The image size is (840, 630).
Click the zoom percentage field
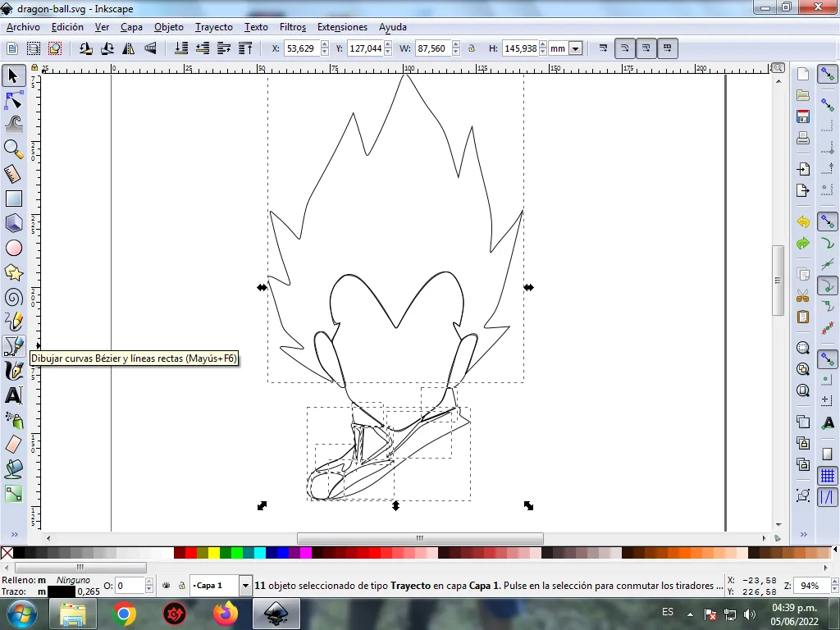coord(811,586)
